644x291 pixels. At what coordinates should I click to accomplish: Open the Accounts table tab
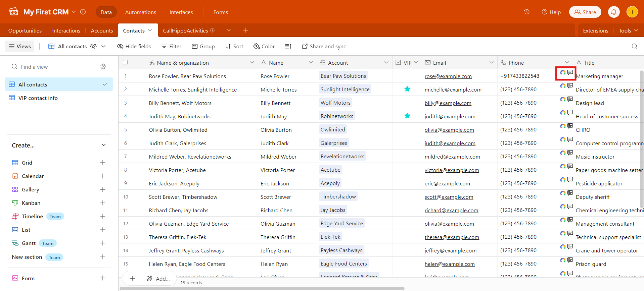(102, 31)
